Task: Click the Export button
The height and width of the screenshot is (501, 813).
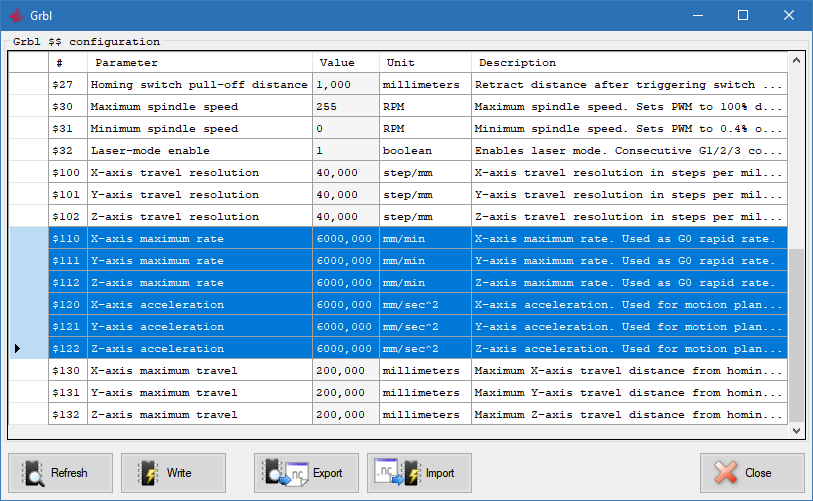Action: [306, 472]
